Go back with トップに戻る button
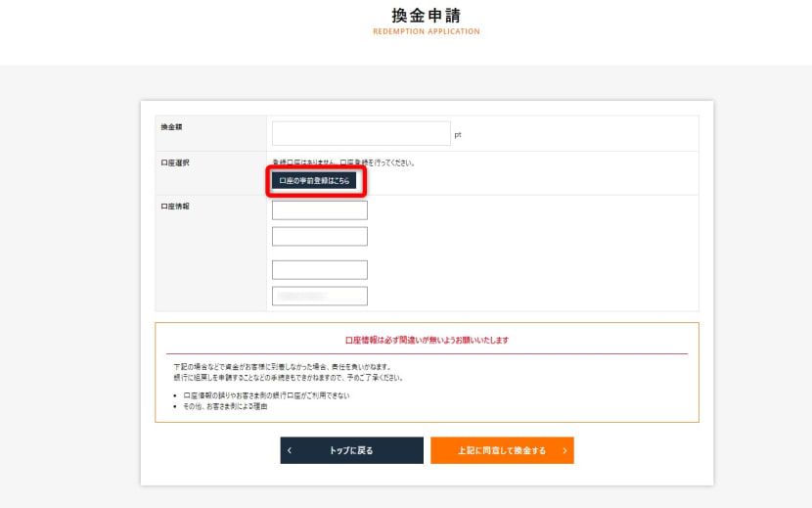Screen dimensions: 812x508 pyautogui.click(x=351, y=450)
